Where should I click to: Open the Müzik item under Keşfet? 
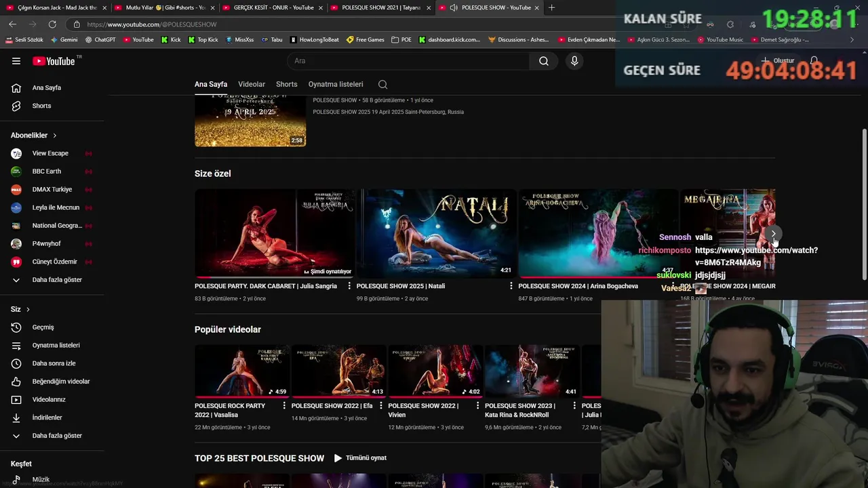[52, 479]
